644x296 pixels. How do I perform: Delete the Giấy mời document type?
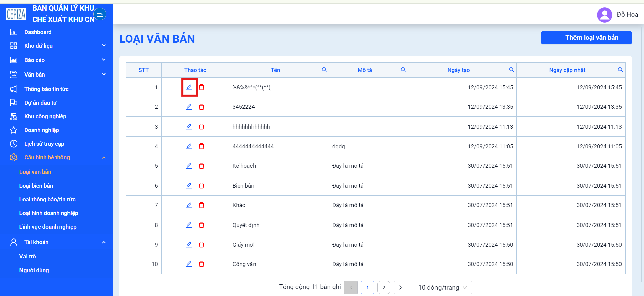(201, 245)
